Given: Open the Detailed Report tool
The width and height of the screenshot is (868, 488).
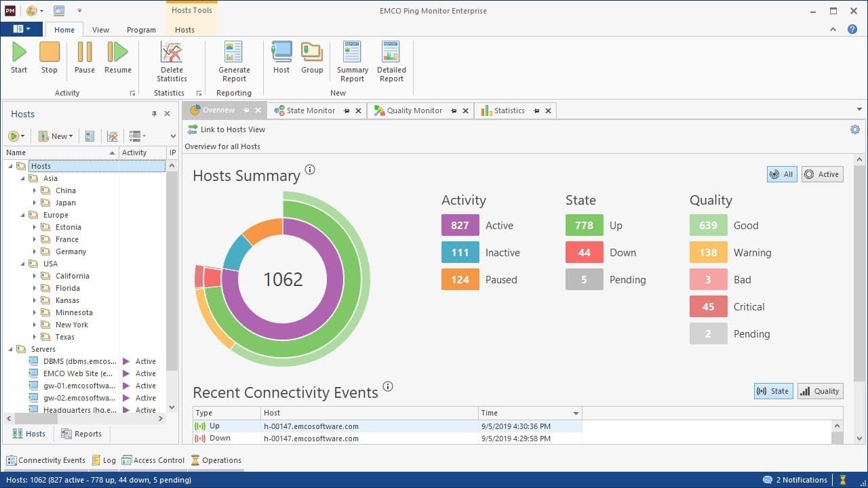Looking at the screenshot, I should (391, 60).
